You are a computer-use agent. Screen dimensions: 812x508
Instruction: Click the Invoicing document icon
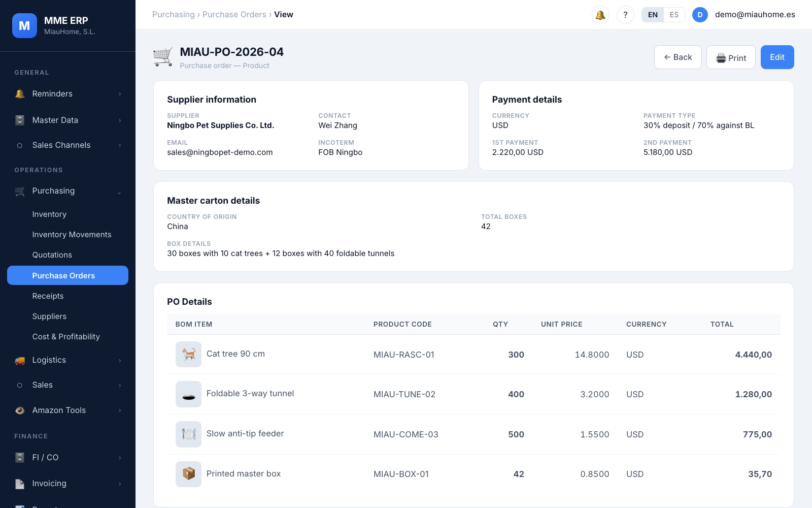point(20,484)
